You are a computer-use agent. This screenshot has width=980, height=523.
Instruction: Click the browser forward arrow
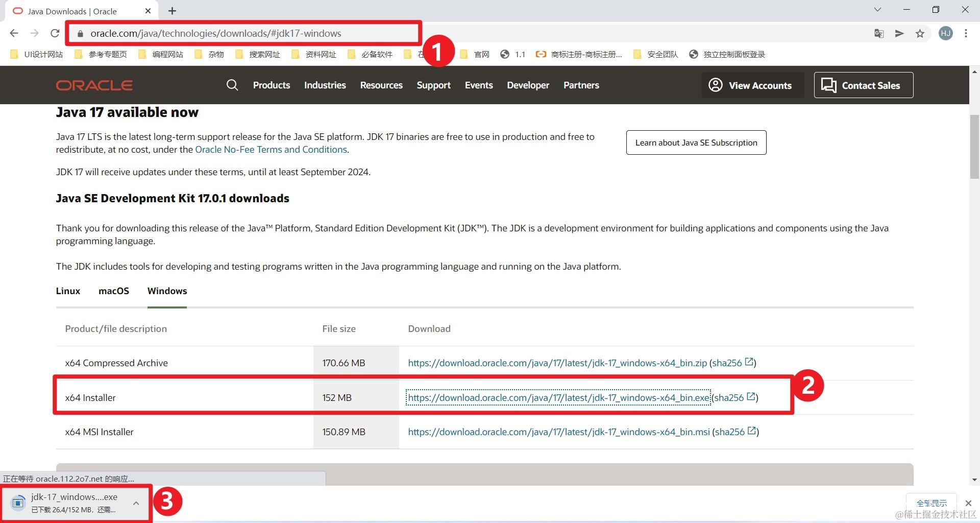tap(34, 33)
